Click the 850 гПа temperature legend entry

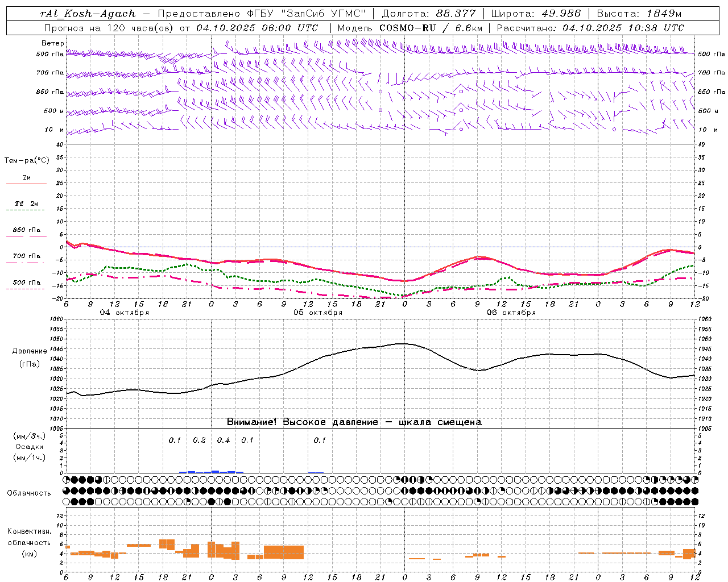click(26, 230)
